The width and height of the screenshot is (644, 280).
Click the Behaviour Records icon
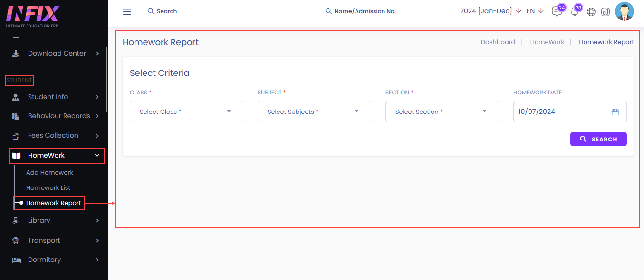(x=16, y=116)
